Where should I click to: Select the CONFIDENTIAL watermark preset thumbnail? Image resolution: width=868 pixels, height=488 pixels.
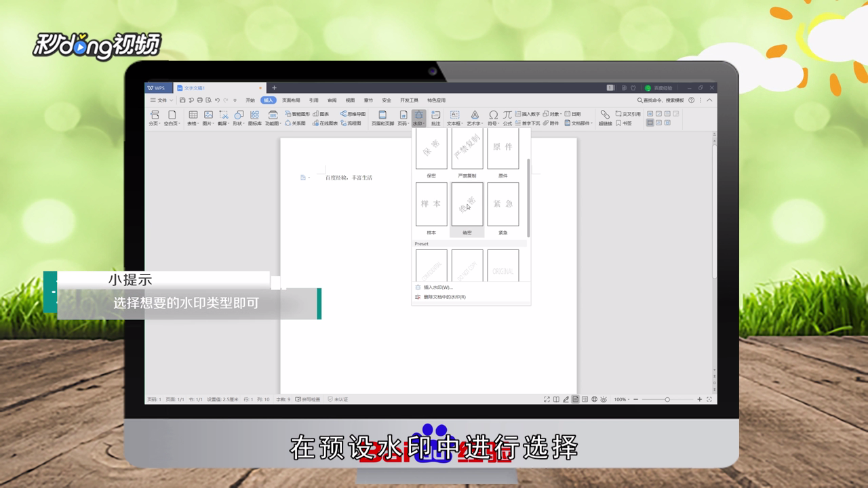(432, 266)
